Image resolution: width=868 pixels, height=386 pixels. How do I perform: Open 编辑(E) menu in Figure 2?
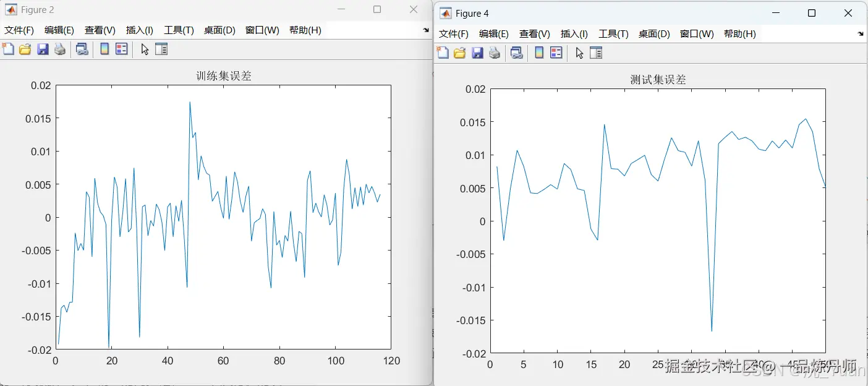[x=59, y=30]
